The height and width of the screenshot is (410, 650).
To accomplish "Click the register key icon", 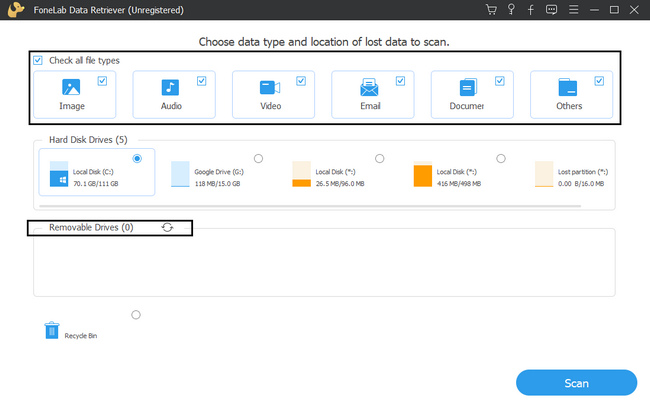I will coord(511,10).
